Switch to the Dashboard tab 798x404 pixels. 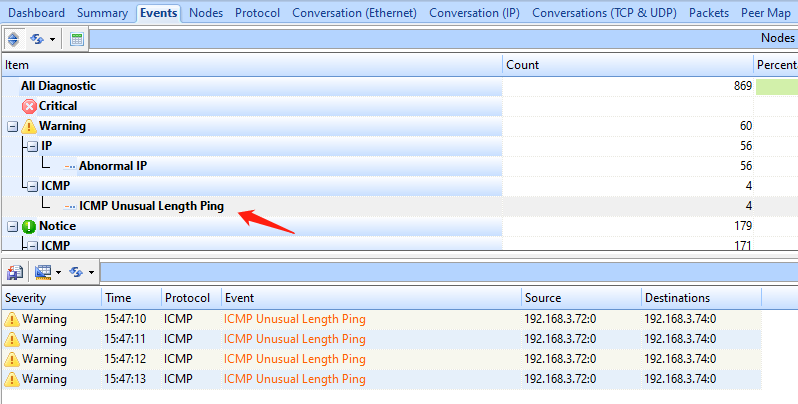[36, 13]
